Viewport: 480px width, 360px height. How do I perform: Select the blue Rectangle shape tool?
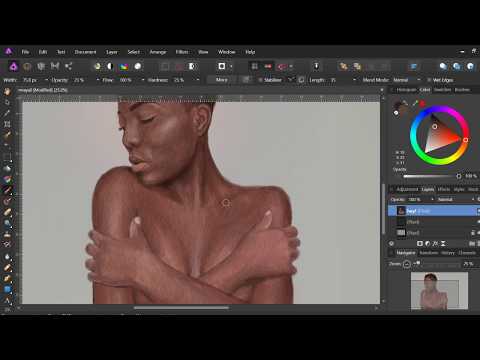pos(7,289)
